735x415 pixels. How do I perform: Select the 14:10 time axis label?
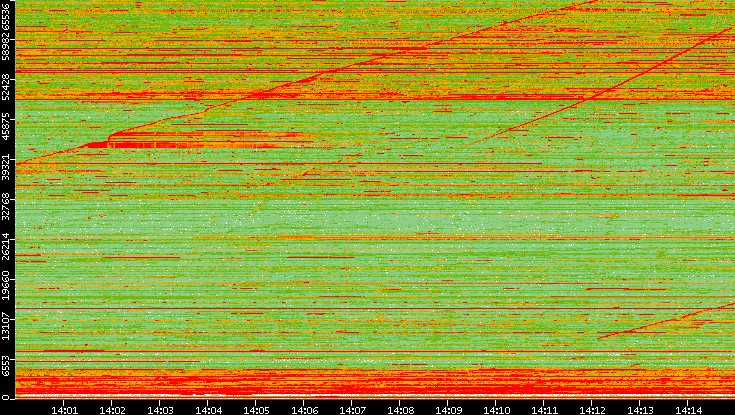click(x=497, y=409)
